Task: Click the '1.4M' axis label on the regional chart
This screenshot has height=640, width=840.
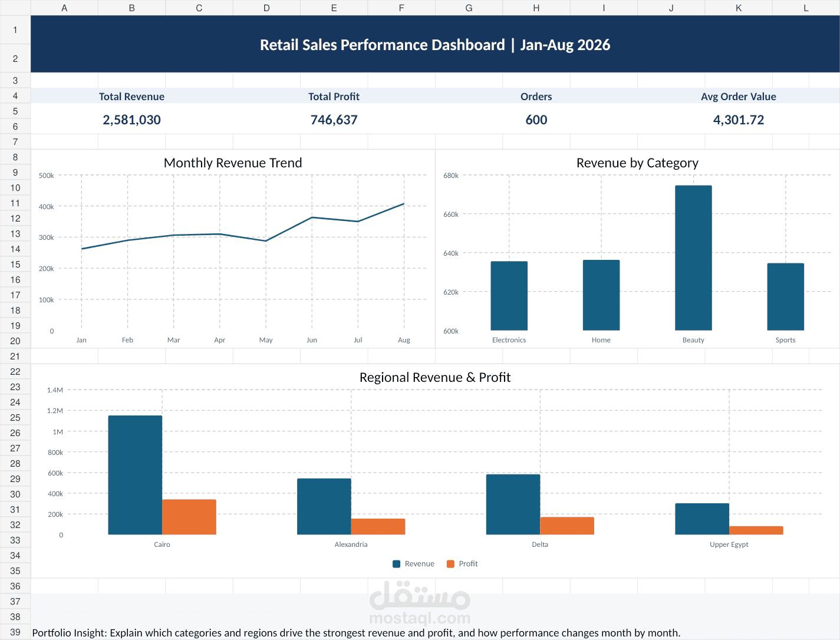Action: click(55, 390)
